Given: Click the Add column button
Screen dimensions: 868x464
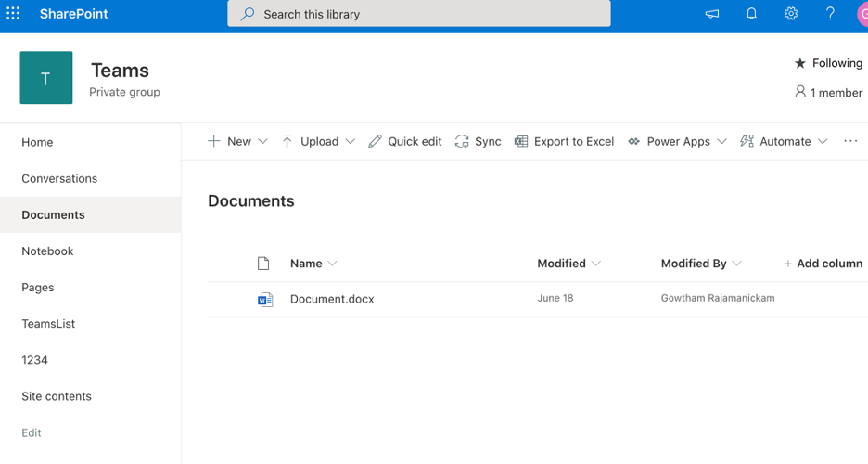Looking at the screenshot, I should pyautogui.click(x=823, y=264).
